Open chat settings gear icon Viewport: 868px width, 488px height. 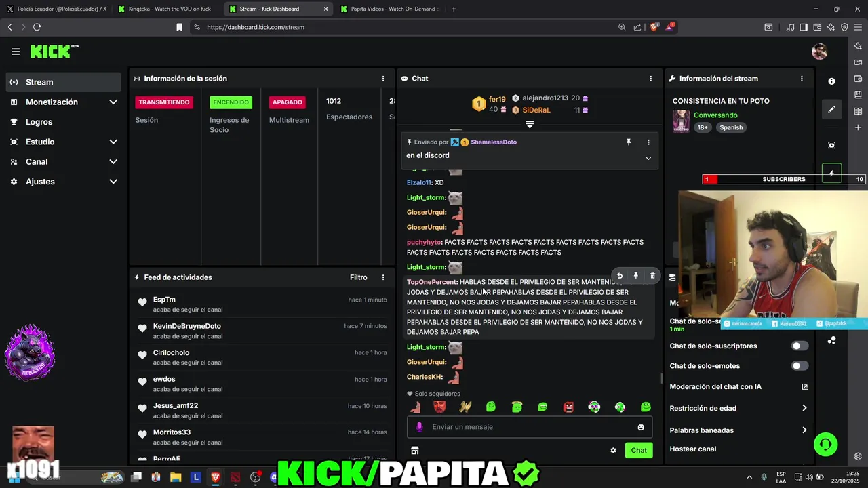click(x=613, y=450)
